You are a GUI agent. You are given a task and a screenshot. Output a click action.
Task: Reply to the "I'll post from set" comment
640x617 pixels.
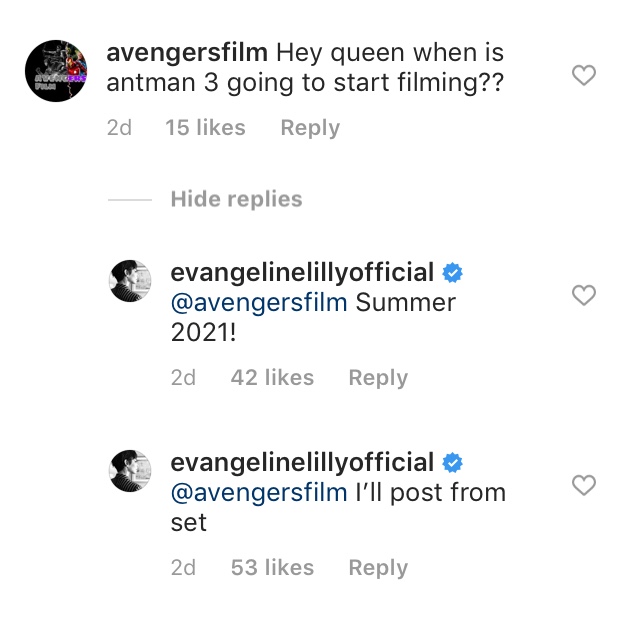coord(378,568)
